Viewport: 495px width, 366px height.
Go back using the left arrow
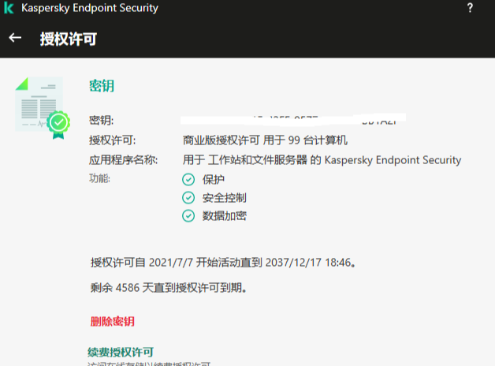[15, 38]
